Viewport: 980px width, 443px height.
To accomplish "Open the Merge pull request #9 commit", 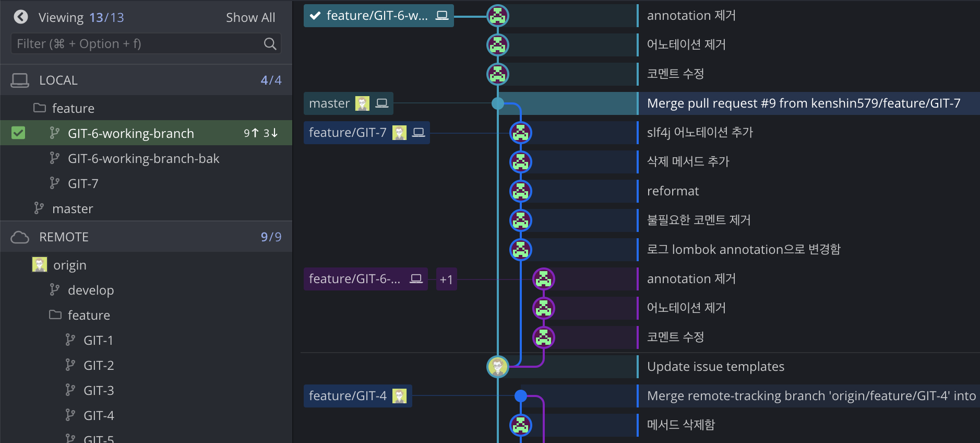I will coord(803,103).
